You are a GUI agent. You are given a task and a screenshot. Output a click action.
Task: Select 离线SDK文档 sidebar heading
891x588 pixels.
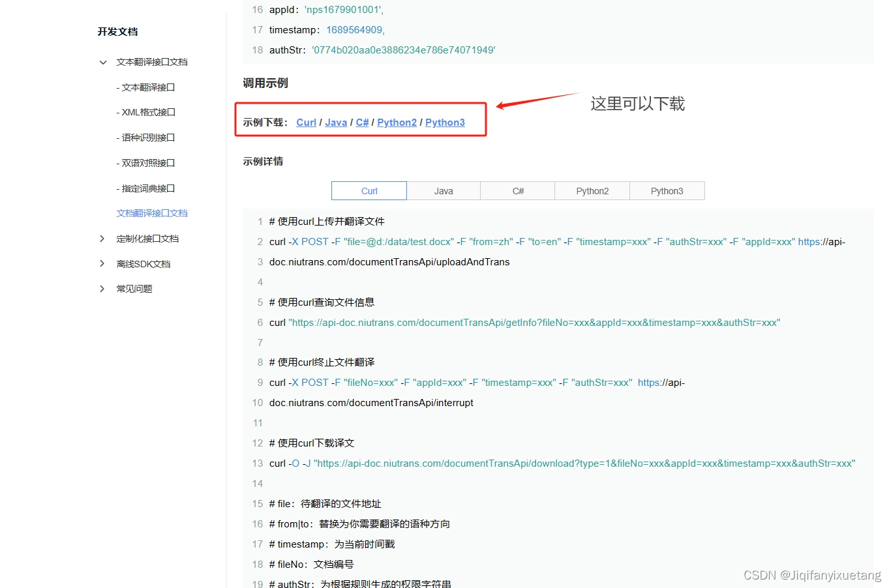[143, 264]
